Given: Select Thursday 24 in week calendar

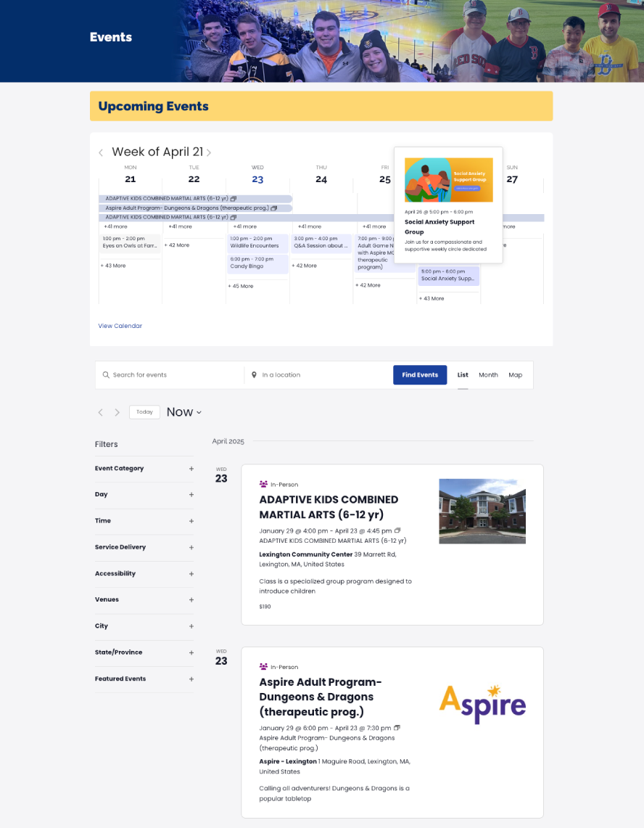Looking at the screenshot, I should point(321,179).
